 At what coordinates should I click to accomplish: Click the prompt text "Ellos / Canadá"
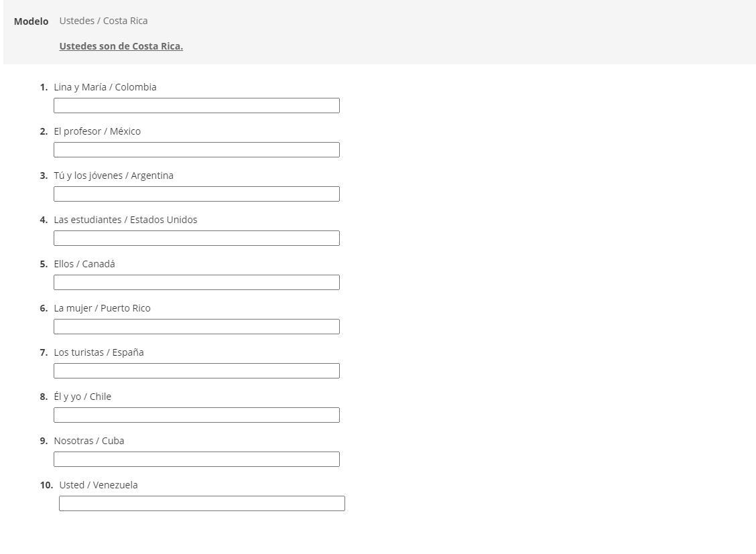tap(84, 264)
